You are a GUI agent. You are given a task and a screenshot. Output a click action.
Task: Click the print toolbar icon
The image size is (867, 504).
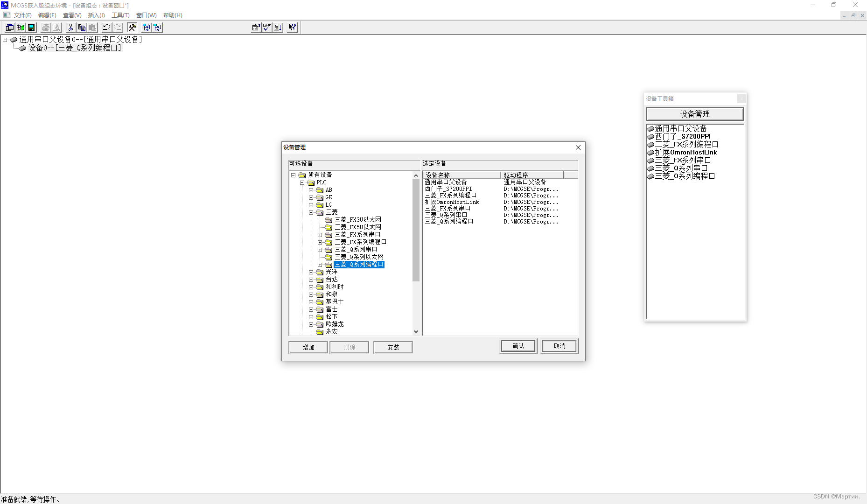(x=46, y=28)
